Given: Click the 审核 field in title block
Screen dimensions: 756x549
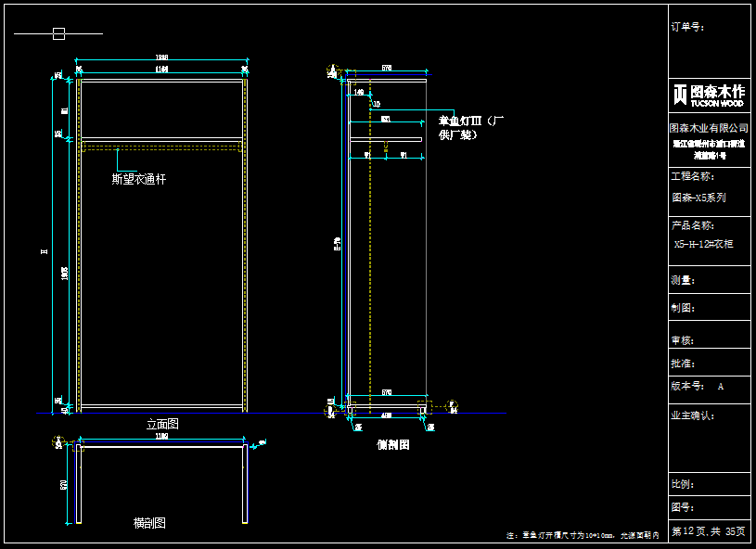Looking at the screenshot, I should tap(683, 340).
